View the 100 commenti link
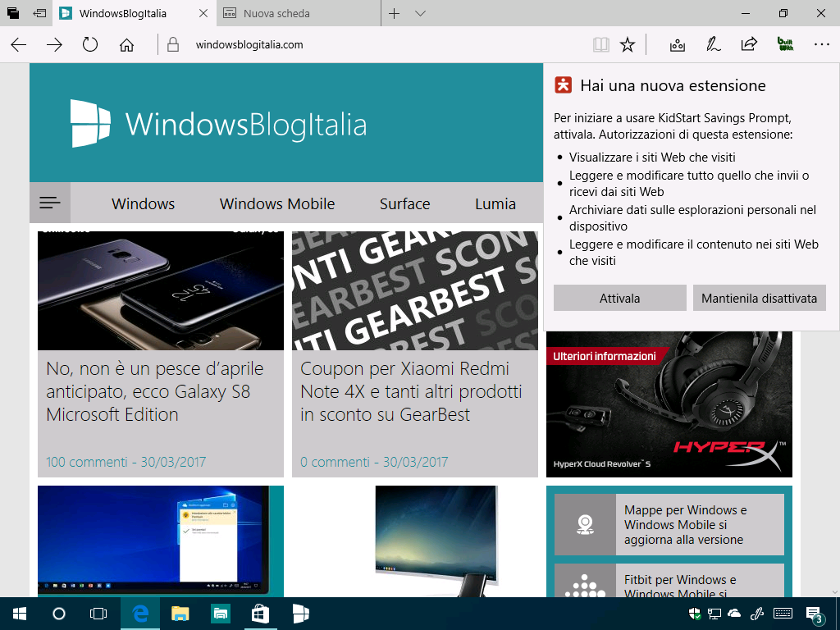Viewport: 840px width, 630px height. tap(87, 462)
